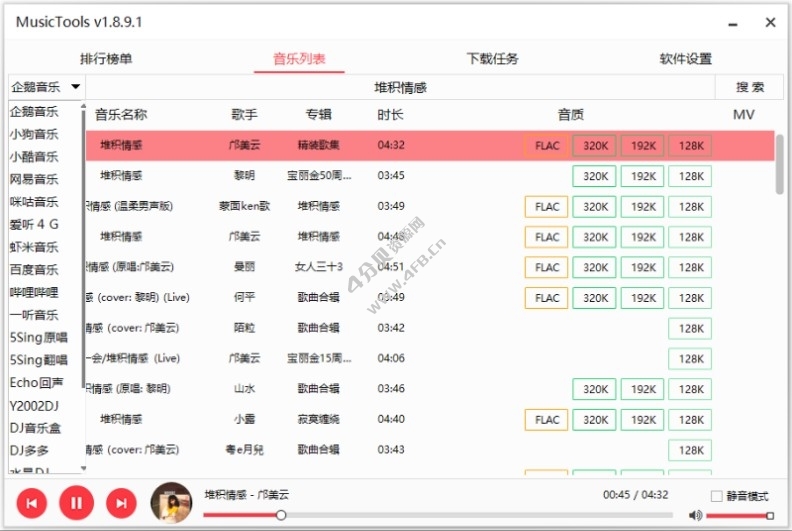The image size is (792, 531).
Task: Click the results list vertical scrollbar
Action: [x=780, y=164]
